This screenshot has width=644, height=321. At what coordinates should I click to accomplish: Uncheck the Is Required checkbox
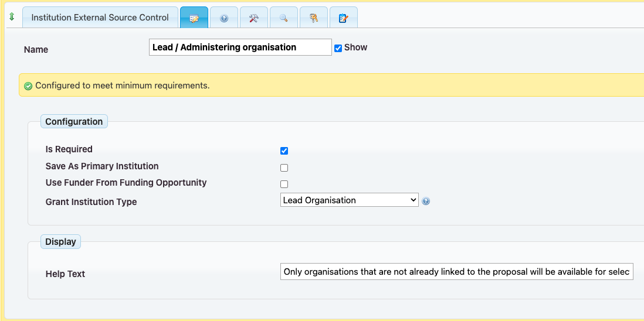coord(284,151)
